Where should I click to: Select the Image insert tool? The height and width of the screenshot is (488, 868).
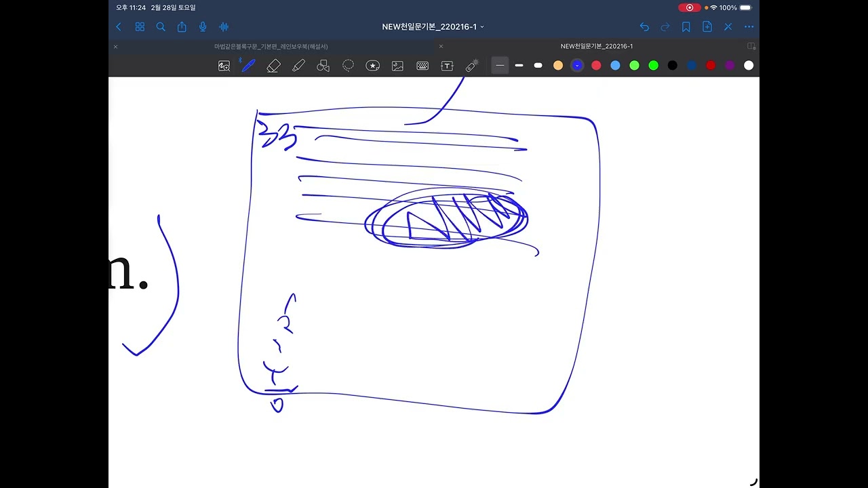click(x=397, y=66)
